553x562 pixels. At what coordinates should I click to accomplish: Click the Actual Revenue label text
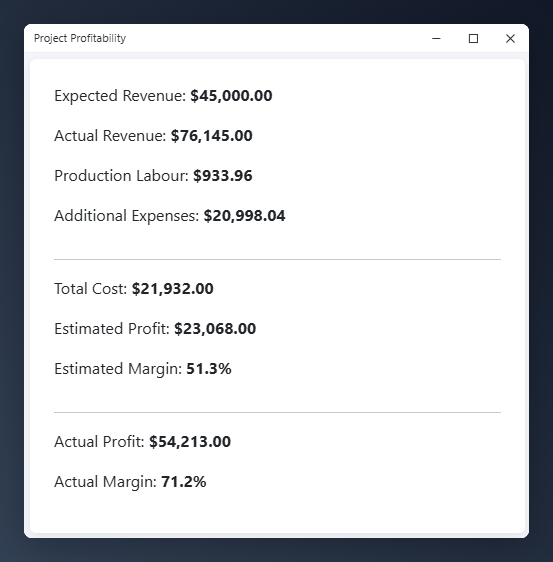point(110,136)
